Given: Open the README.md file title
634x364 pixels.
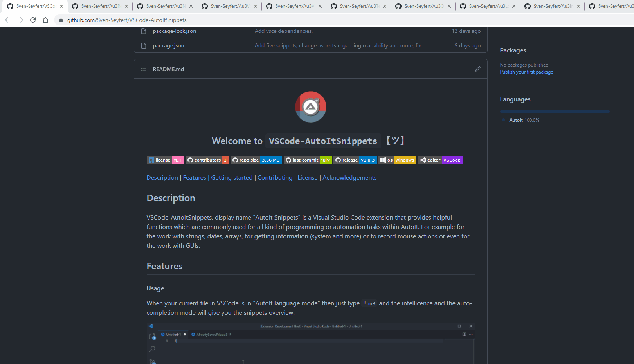Looking at the screenshot, I should coord(168,69).
